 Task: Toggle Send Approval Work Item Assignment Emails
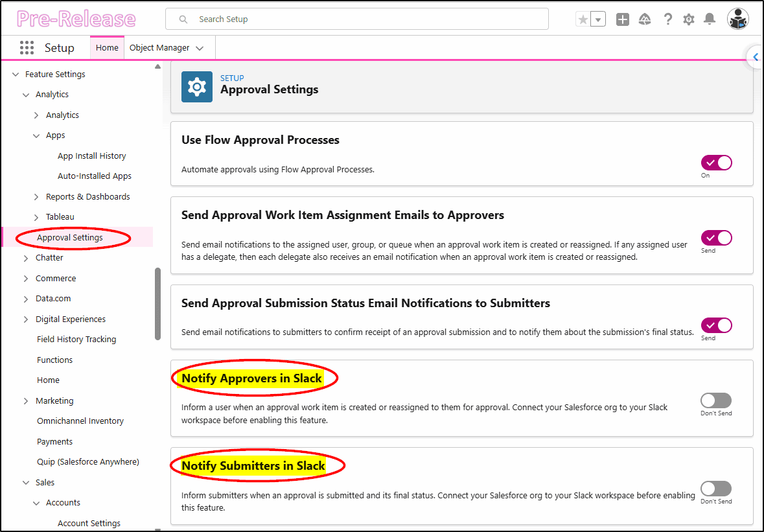(x=716, y=238)
